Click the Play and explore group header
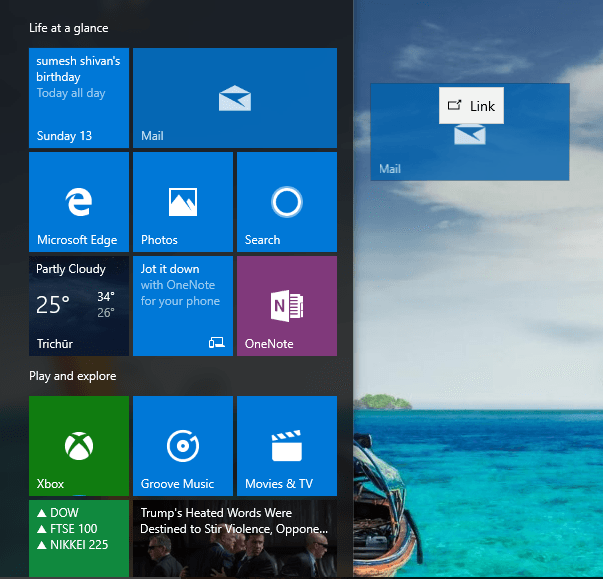603x579 pixels. click(x=73, y=376)
